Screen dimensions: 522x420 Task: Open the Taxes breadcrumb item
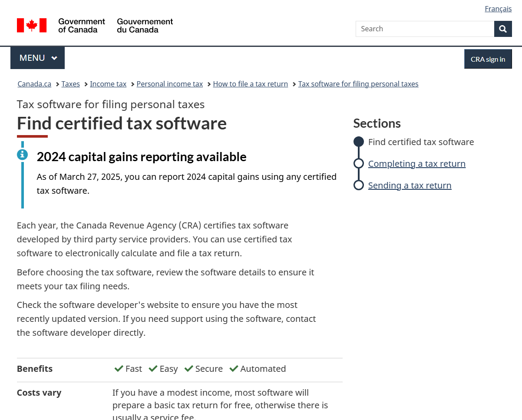pyautogui.click(x=70, y=84)
